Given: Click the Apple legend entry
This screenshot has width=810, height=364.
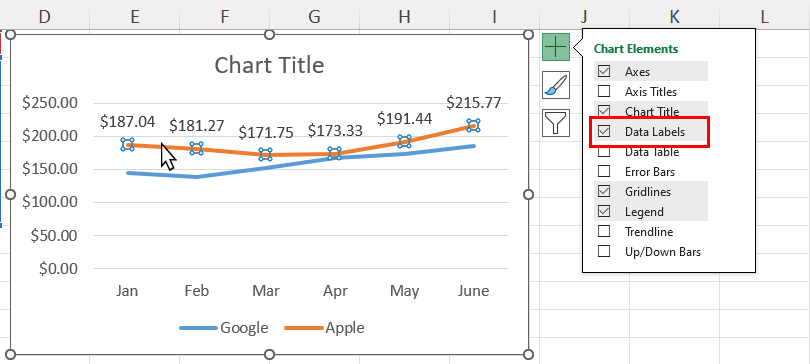Looking at the screenshot, I should click(324, 328).
